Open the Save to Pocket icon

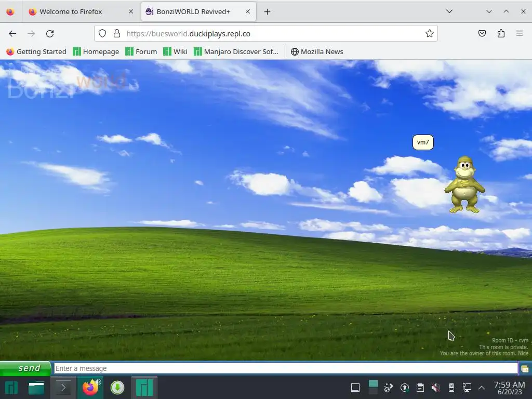coord(482,33)
